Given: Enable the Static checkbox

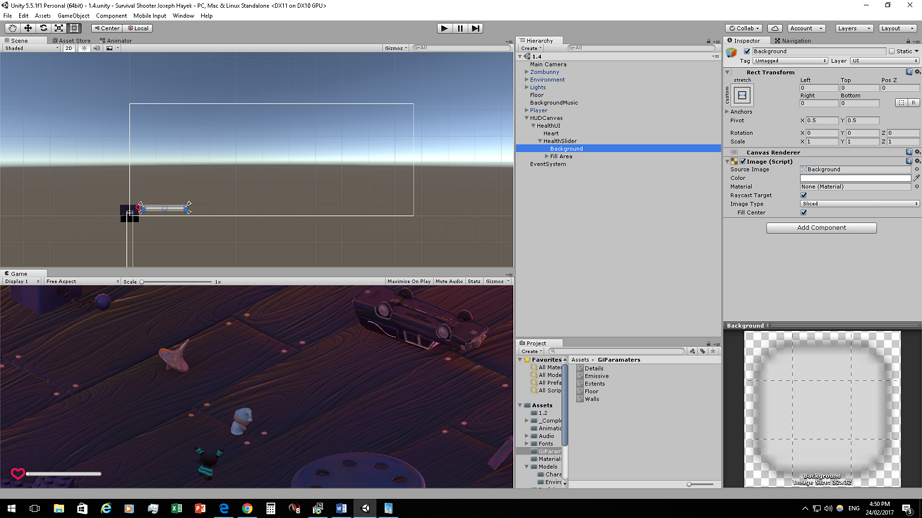Looking at the screenshot, I should [892, 51].
